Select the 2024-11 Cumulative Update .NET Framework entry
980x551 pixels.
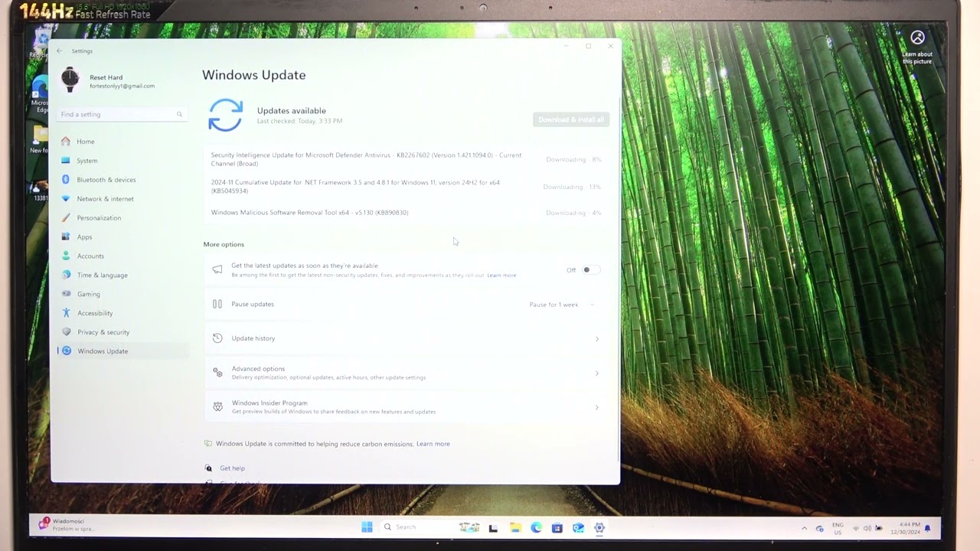point(406,187)
